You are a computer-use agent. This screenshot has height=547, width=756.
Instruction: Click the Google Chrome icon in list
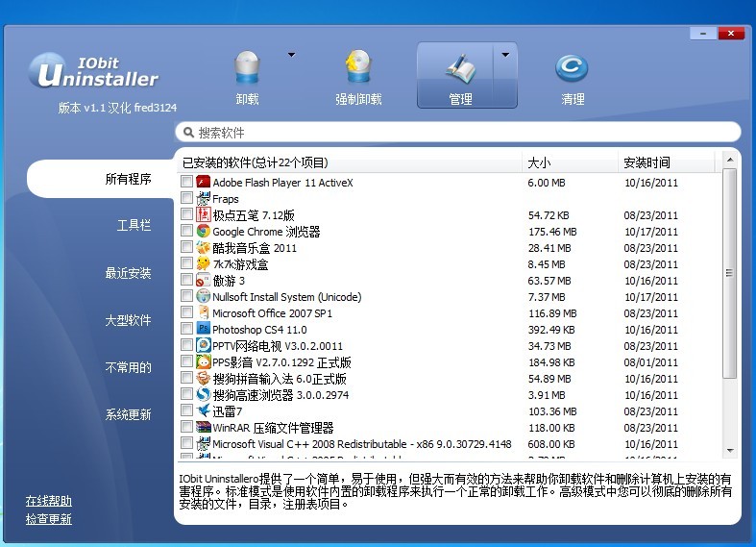pyautogui.click(x=204, y=231)
